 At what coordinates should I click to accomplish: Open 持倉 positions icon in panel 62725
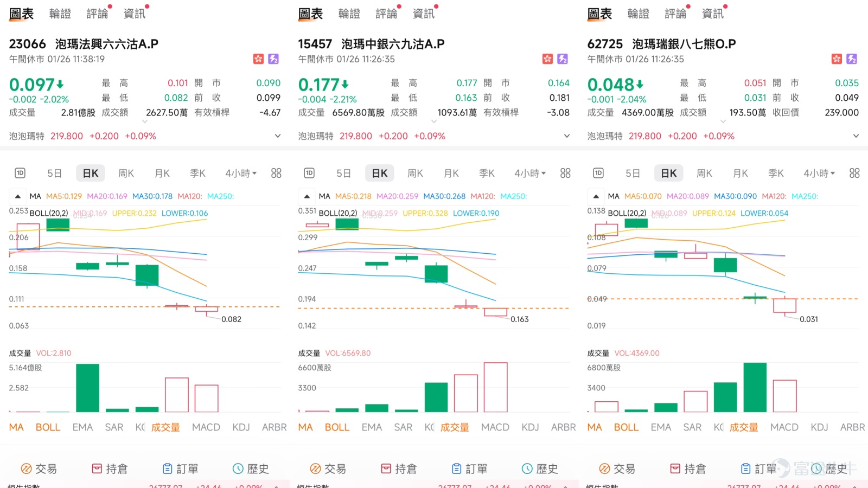[675, 468]
